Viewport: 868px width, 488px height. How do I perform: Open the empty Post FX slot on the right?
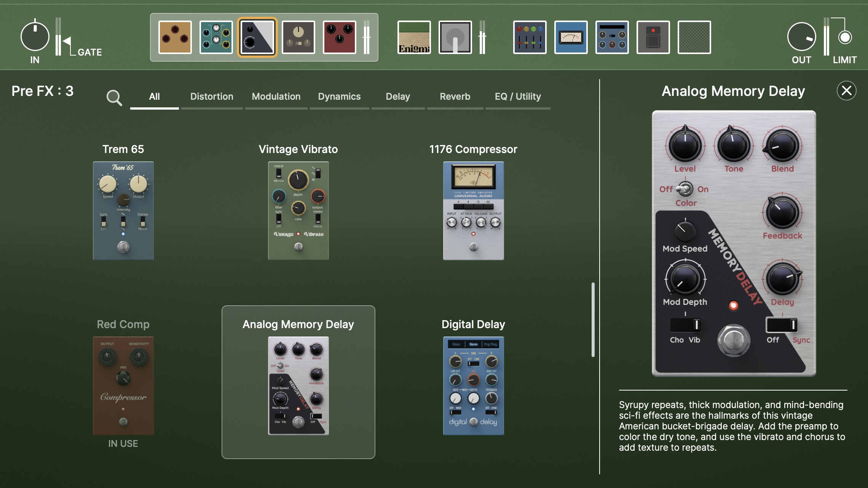[694, 37]
